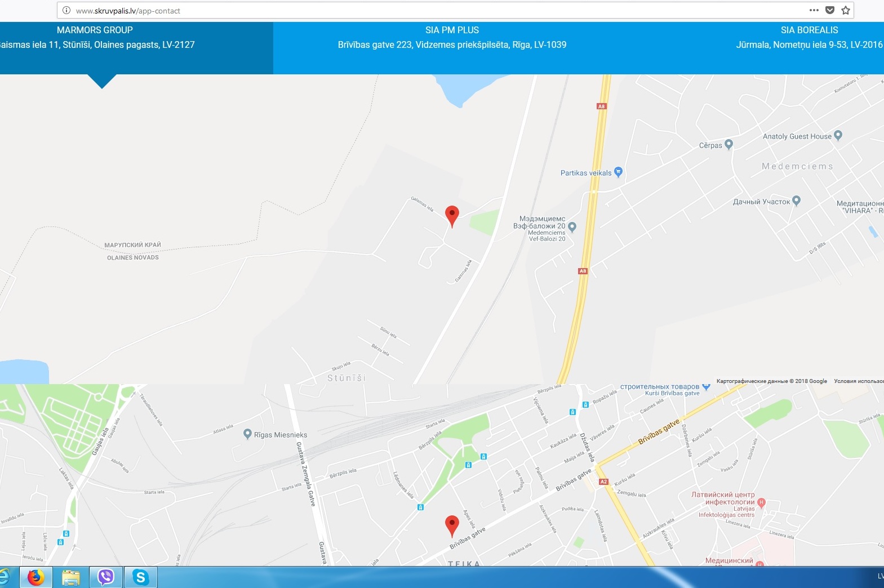
Task: Click the Dzērbenes iela street label
Action: (686, 440)
